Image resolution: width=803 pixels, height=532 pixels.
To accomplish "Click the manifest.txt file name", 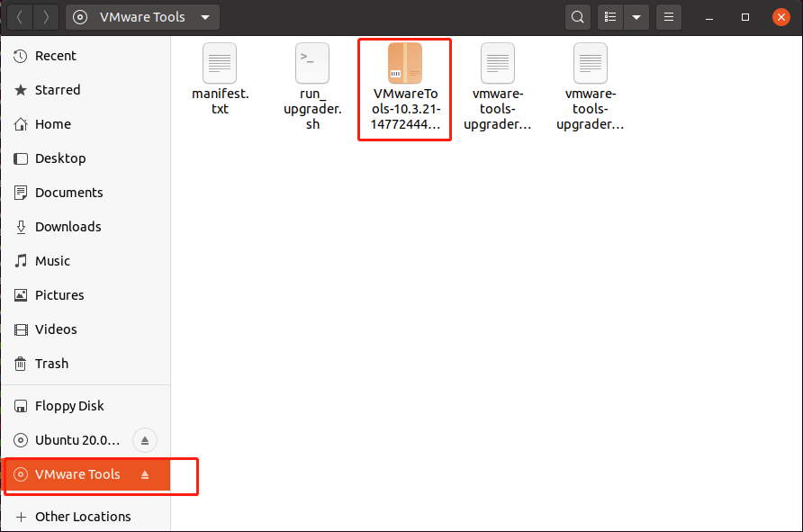I will coord(221,101).
